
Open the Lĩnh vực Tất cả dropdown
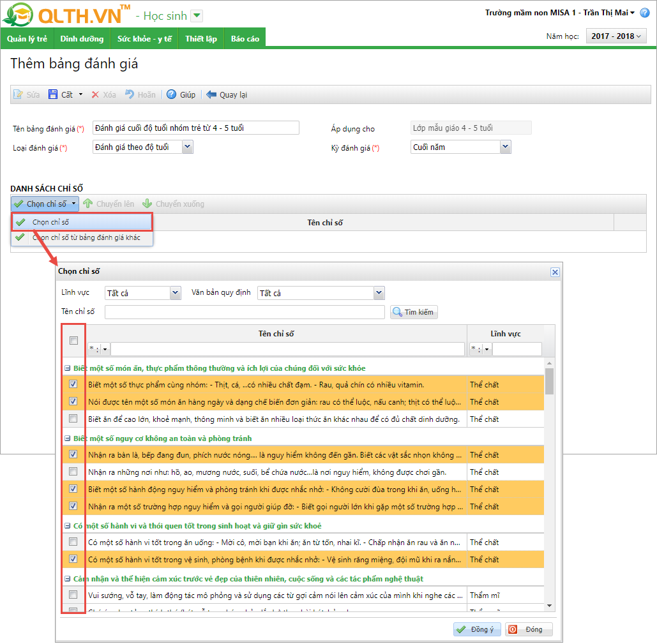pyautogui.click(x=176, y=293)
